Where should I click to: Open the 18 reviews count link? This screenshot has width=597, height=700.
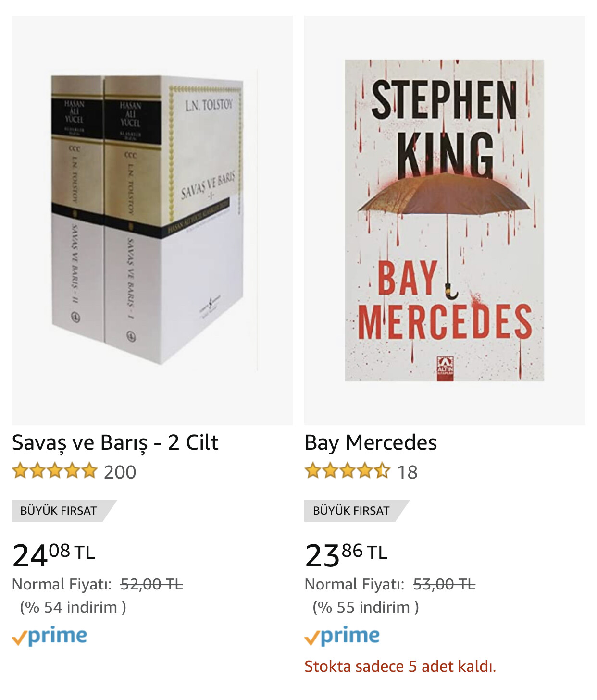pyautogui.click(x=407, y=472)
